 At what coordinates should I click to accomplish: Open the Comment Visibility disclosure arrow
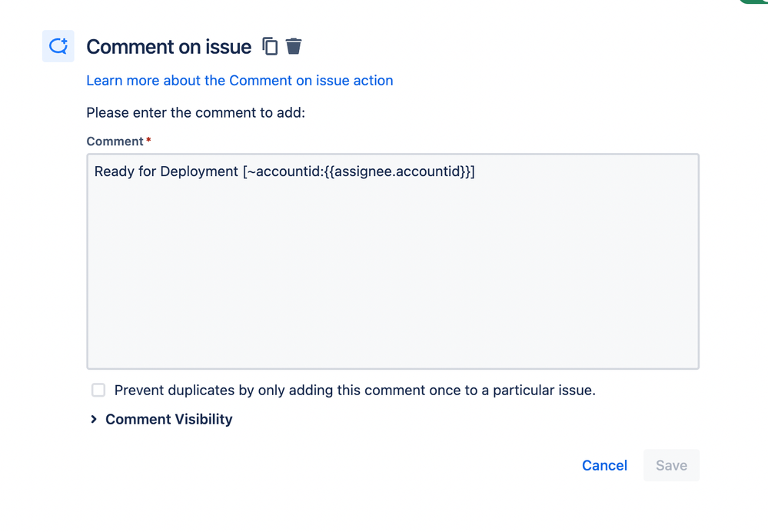[93, 419]
